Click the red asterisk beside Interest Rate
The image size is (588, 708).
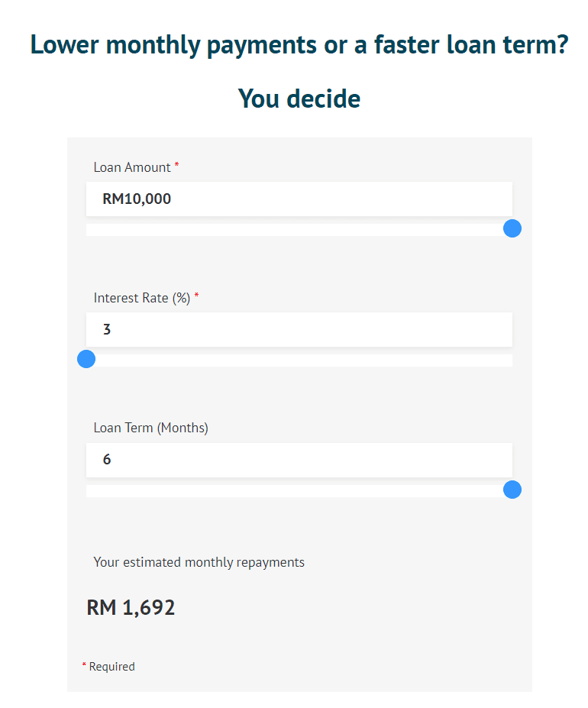[196, 296]
